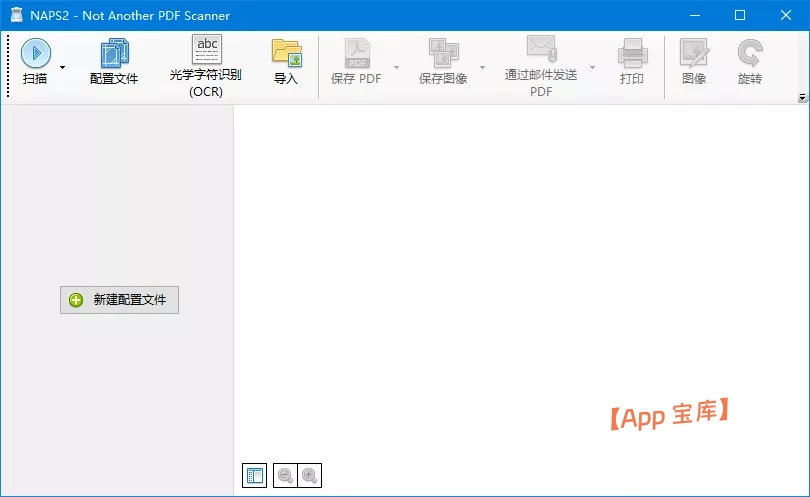Maximize the NAPS2 window
The height and width of the screenshot is (497, 810).
[740, 15]
